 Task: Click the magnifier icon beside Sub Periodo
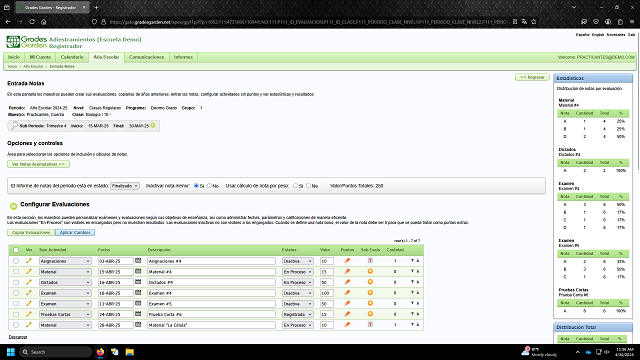[x=14, y=126]
